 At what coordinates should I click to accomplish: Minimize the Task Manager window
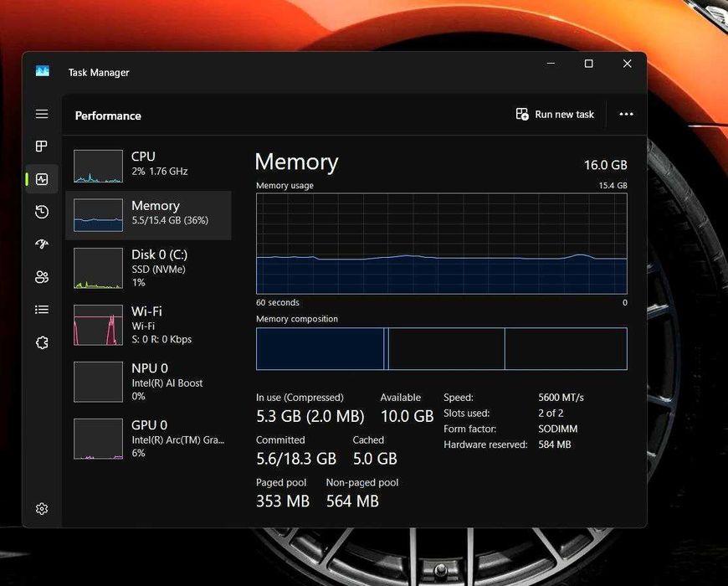click(551, 64)
